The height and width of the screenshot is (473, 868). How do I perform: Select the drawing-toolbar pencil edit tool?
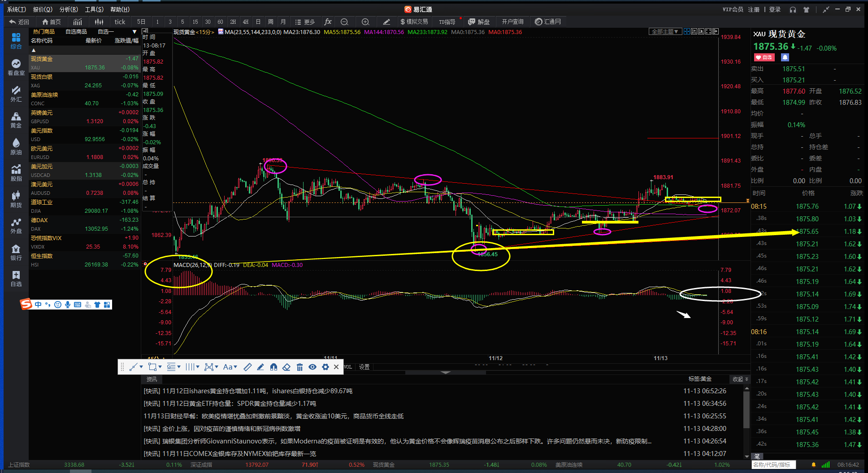260,367
